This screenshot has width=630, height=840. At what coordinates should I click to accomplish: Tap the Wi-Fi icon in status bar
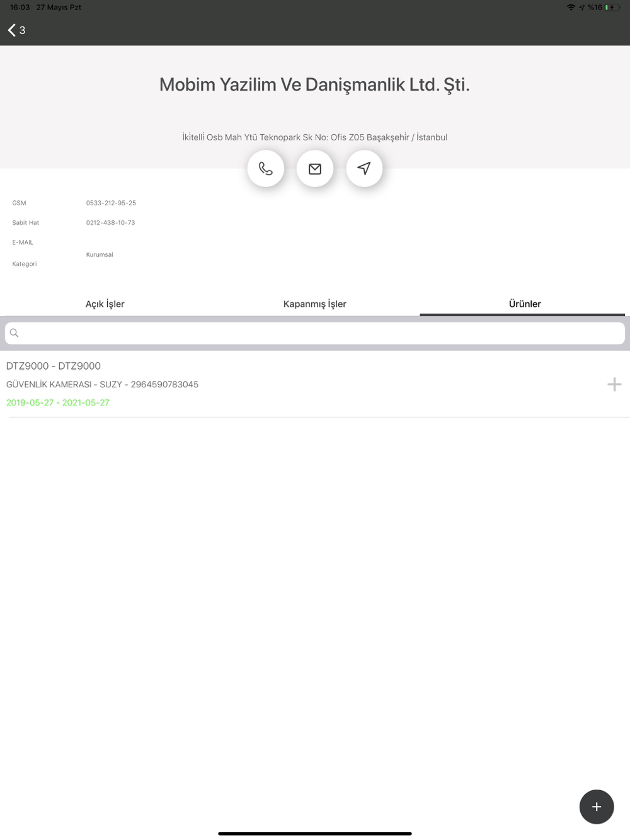pyautogui.click(x=571, y=8)
